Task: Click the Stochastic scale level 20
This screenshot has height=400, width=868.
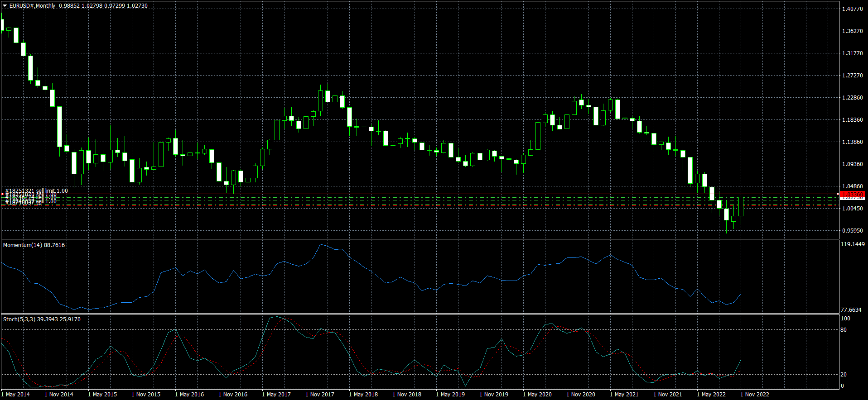Action: click(844, 375)
